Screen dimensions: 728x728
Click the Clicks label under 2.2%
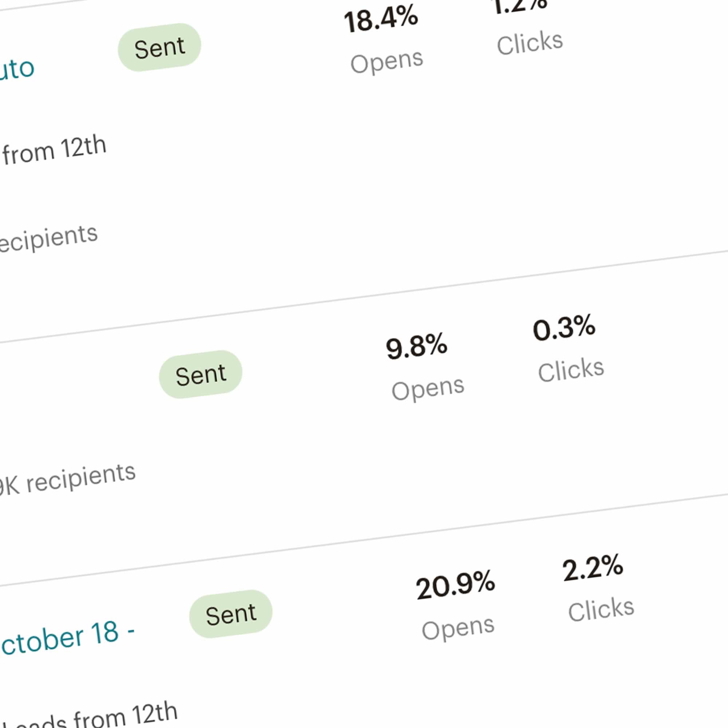601,609
